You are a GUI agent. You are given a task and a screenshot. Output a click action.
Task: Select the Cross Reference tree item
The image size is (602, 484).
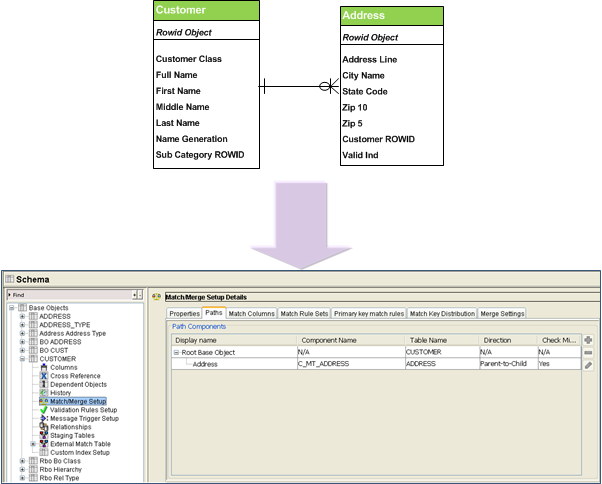tap(75, 376)
